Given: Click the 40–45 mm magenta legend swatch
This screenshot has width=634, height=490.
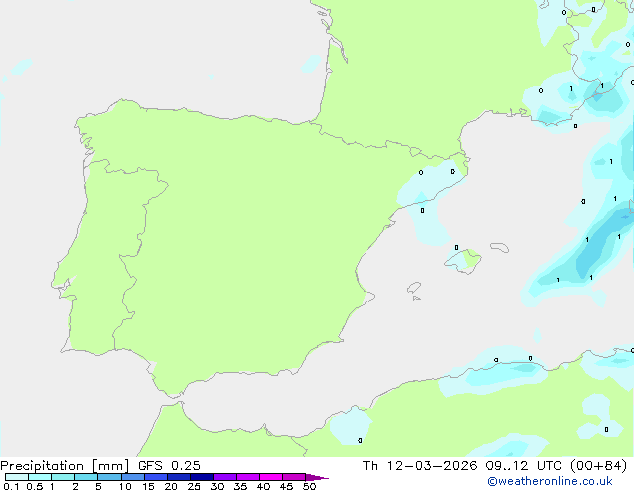Looking at the screenshot, I should point(271,477).
